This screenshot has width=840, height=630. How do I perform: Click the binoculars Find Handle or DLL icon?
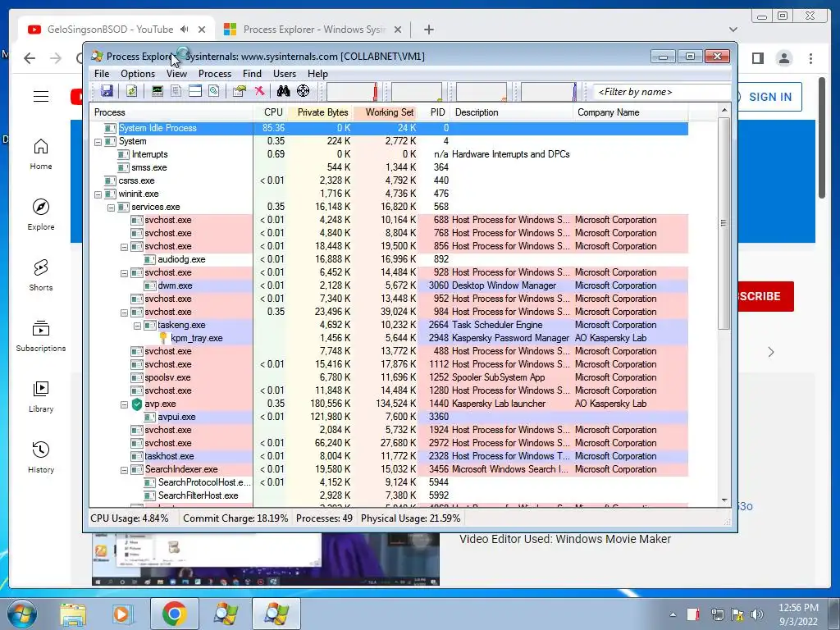(x=283, y=91)
